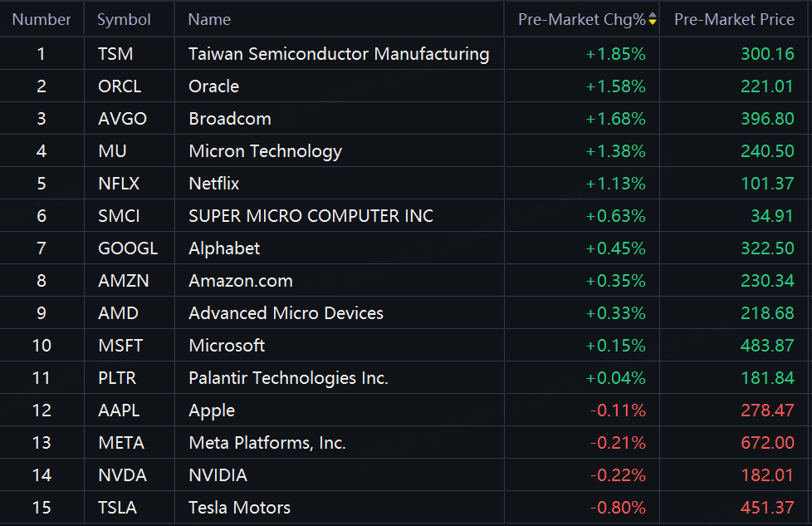Select the Oracle company name

(213, 86)
